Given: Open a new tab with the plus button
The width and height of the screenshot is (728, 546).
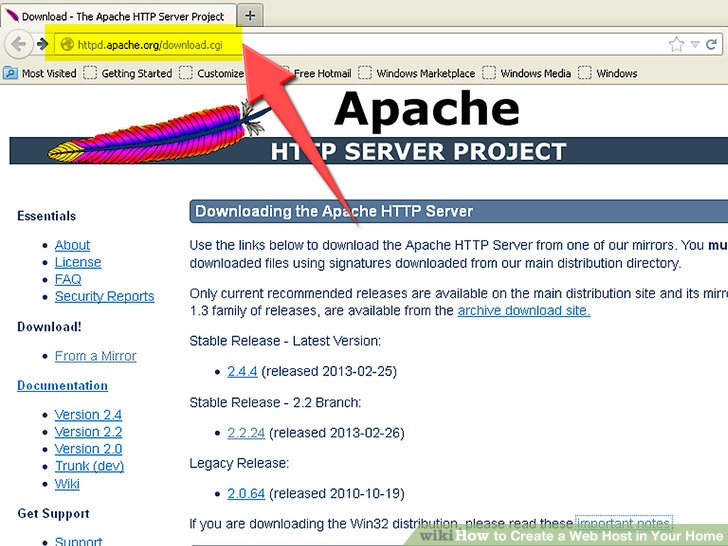Looking at the screenshot, I should point(250,15).
